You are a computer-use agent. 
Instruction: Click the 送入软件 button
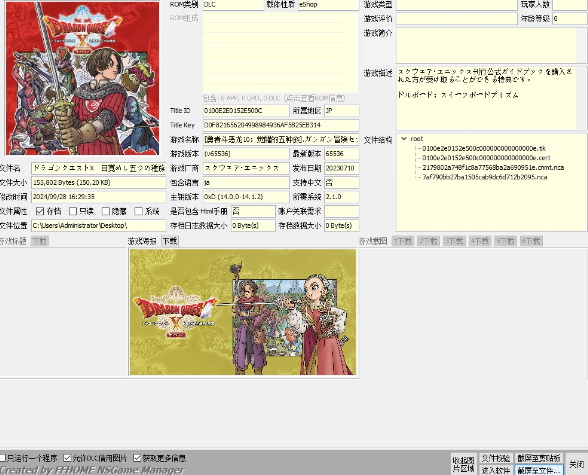point(495,470)
